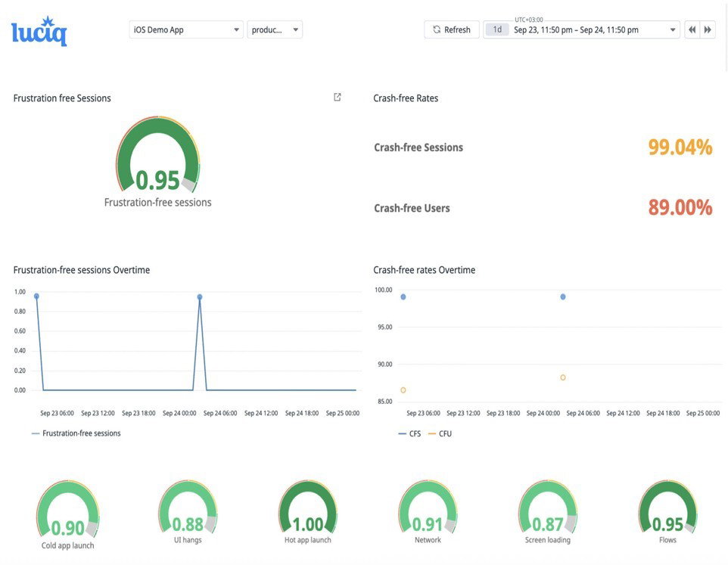The height and width of the screenshot is (565, 728).
Task: Click the Crash-free Sessions label
Action: tap(418, 147)
